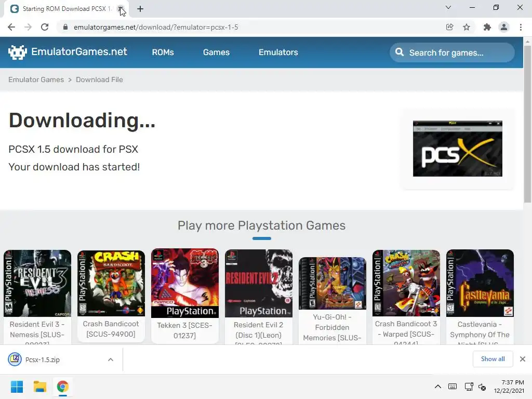The width and height of the screenshot is (532, 399).
Task: Open the network status tray icon
Action: 469,387
